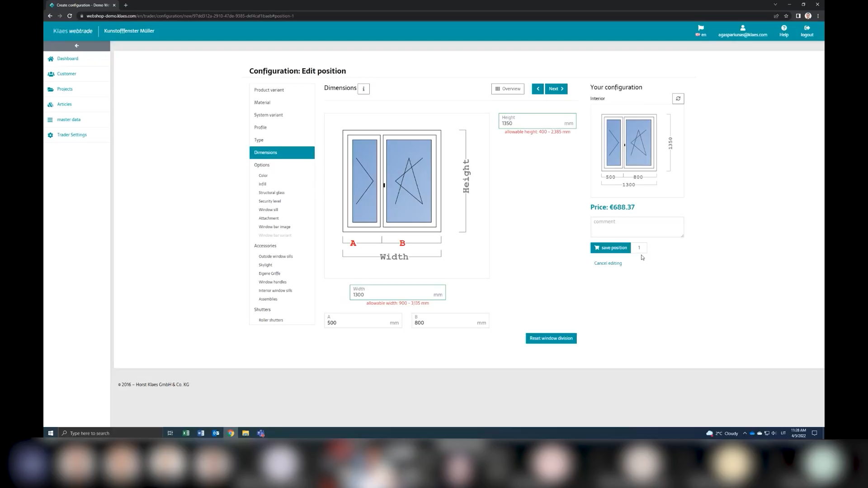Screen dimensions: 868x488
Task: Go to the previous configuration step
Action: (x=538, y=89)
